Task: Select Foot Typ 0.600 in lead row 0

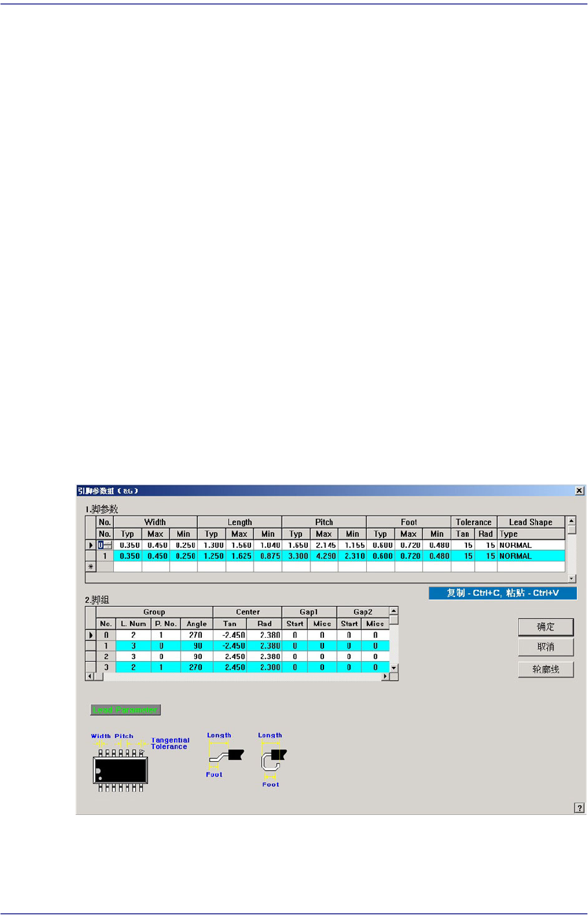Action: tap(380, 545)
